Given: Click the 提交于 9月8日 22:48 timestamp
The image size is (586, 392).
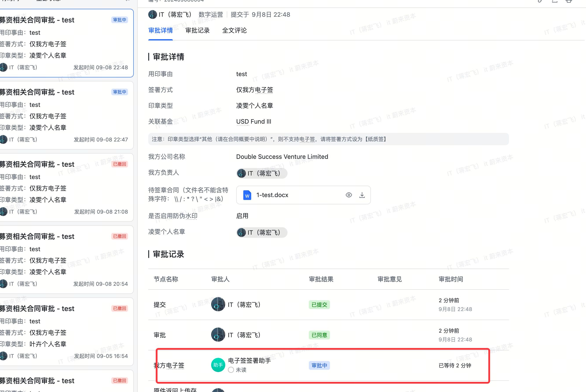Looking at the screenshot, I should tap(260, 15).
